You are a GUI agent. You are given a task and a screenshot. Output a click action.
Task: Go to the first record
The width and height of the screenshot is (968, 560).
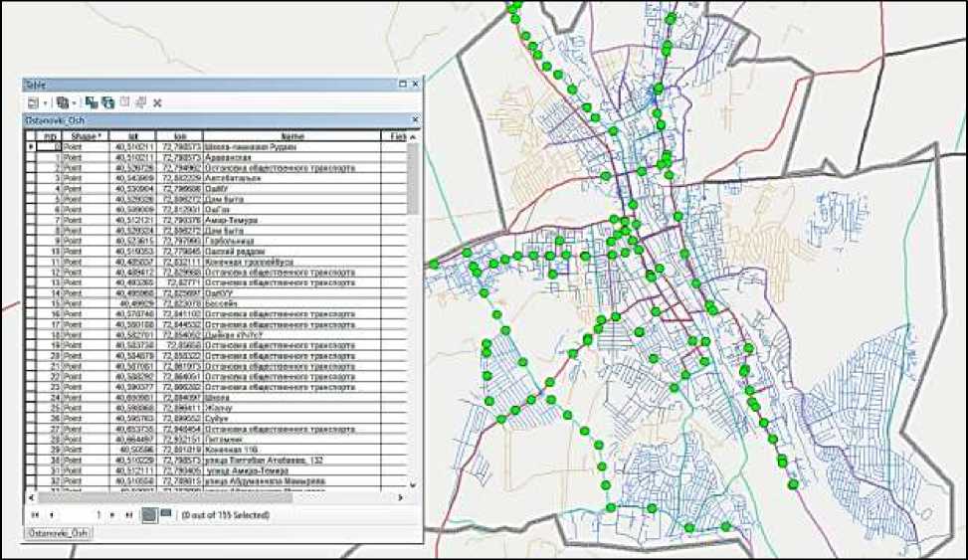click(36, 515)
